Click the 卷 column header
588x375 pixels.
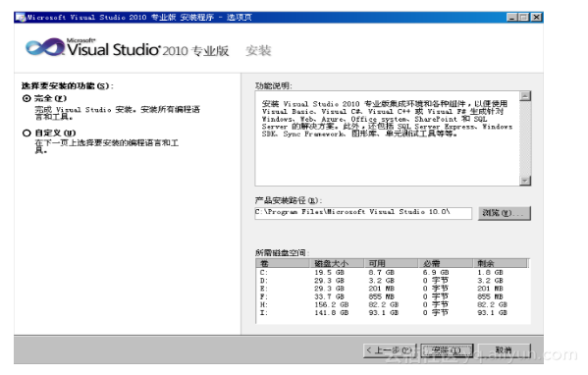point(283,263)
